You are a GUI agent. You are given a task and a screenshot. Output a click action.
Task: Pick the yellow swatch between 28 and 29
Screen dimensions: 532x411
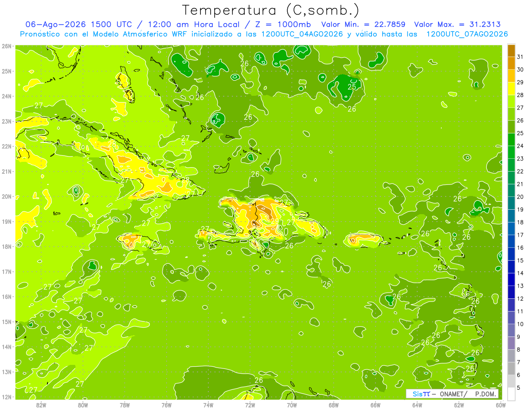511,89
